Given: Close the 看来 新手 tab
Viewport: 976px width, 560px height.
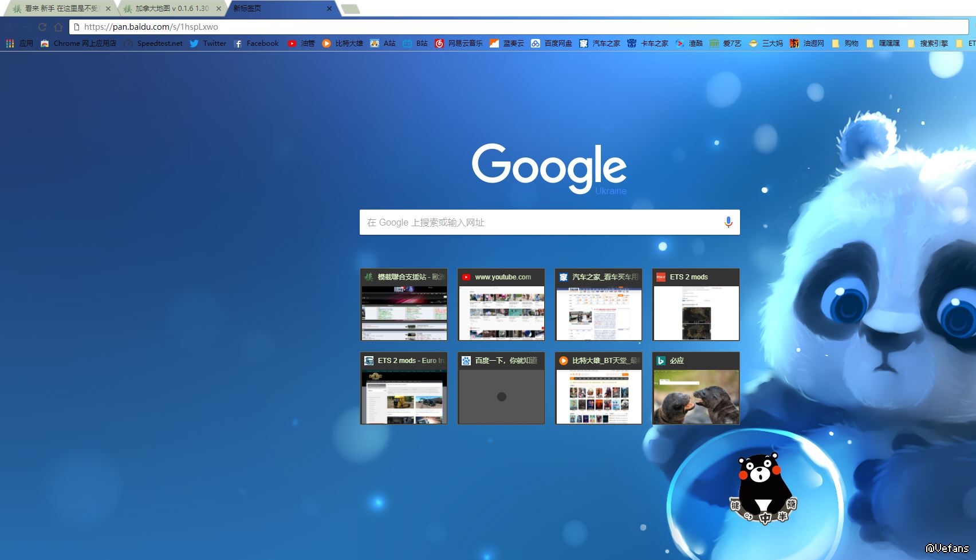Looking at the screenshot, I should [108, 9].
